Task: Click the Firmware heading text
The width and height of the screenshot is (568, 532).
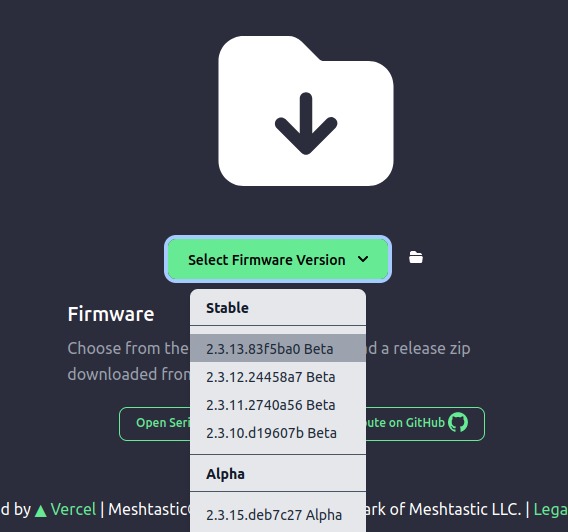Action: [111, 314]
